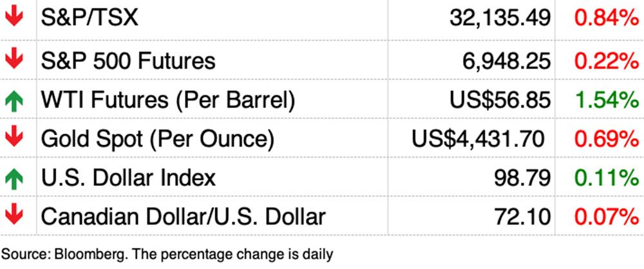Click the S&P/TSX value 32,135.49
644x269 pixels.
tap(500, 19)
